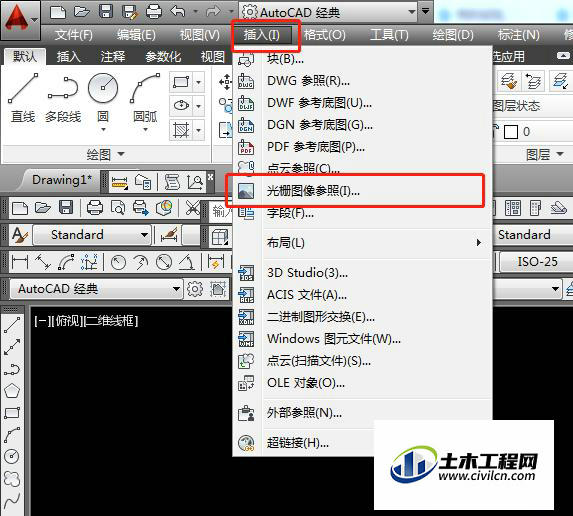Select the rectangle tool in ribbon draw panel

(x=181, y=82)
